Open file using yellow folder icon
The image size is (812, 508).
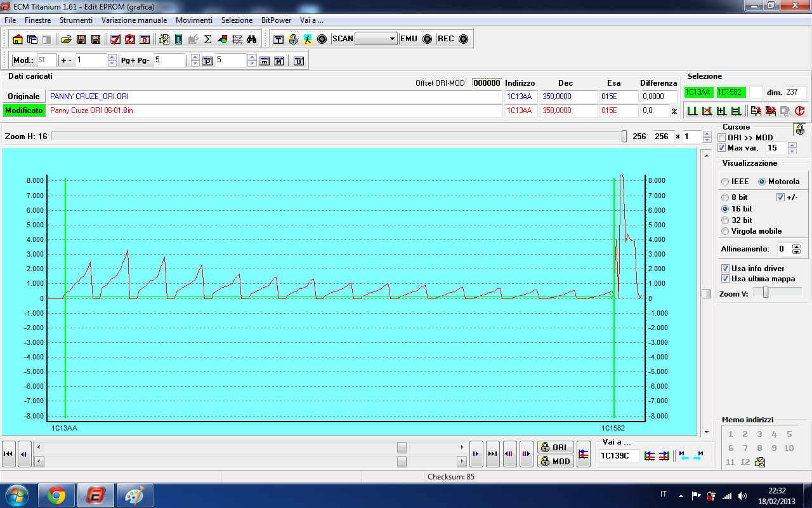pyautogui.click(x=66, y=39)
